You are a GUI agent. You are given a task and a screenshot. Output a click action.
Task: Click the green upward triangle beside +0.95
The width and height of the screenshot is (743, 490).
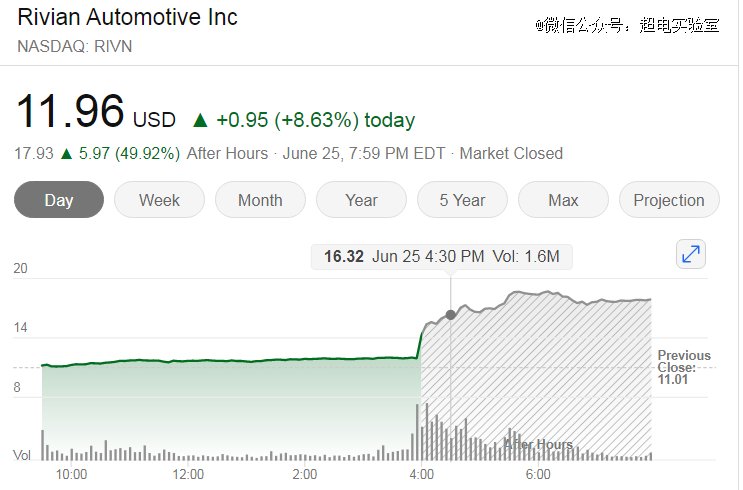[200, 120]
